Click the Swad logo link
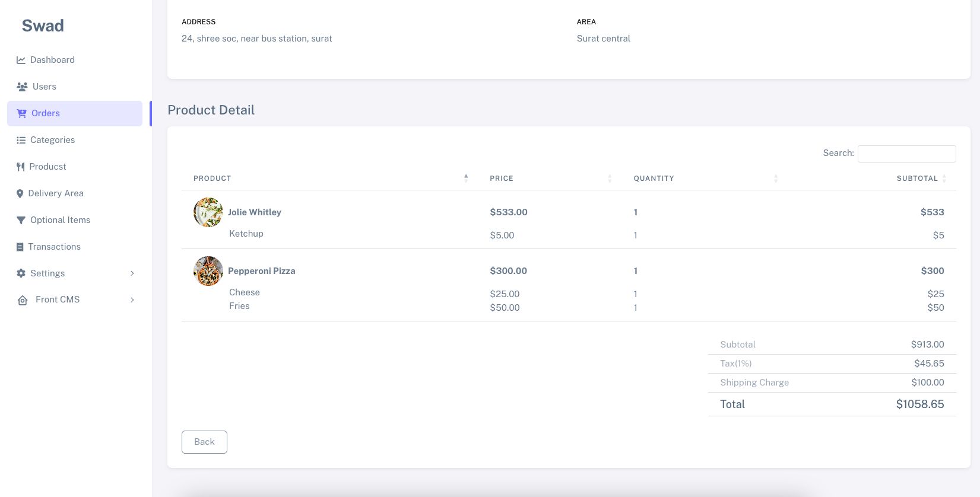The image size is (980, 497). pyautogui.click(x=43, y=26)
